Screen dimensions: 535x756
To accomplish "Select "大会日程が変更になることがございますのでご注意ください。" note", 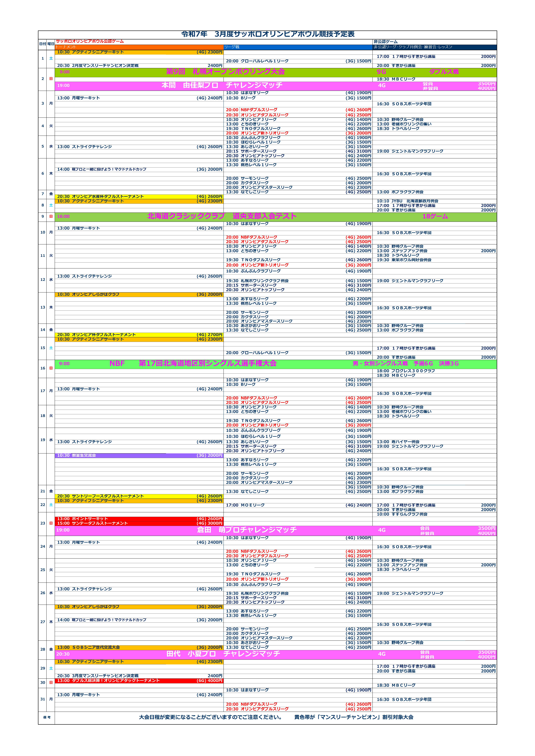I will click(211, 717).
